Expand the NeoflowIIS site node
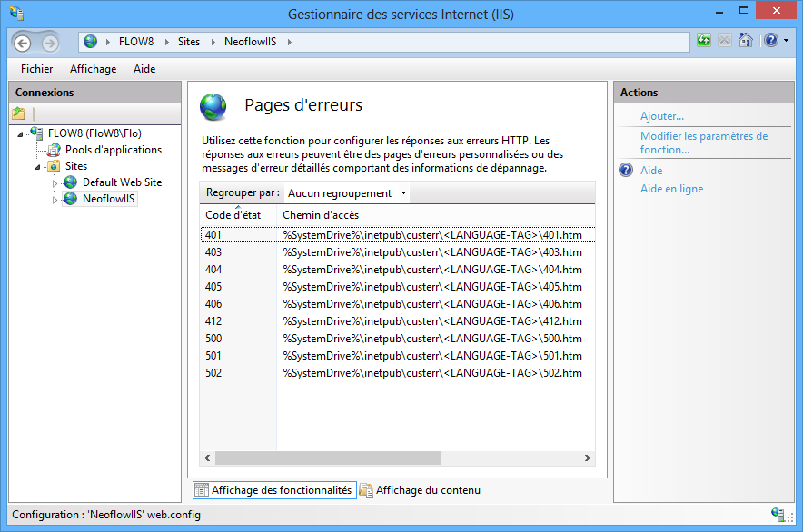This screenshot has height=532, width=803. click(x=55, y=200)
